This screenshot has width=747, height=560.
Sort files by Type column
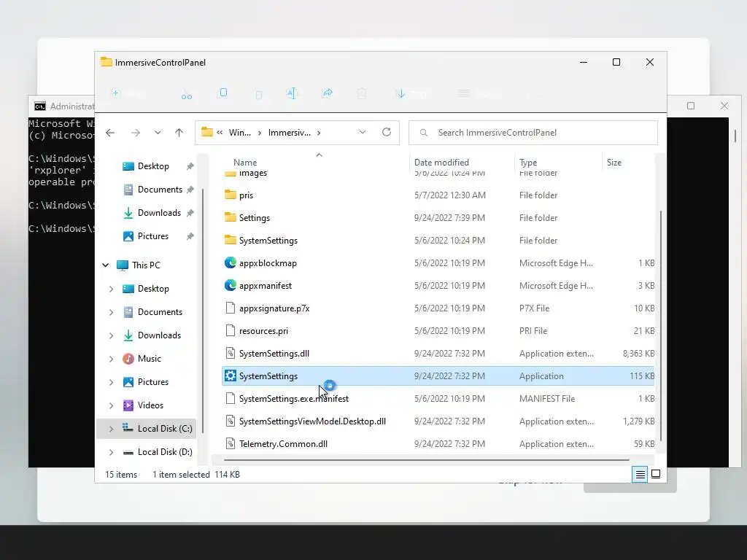coord(528,163)
